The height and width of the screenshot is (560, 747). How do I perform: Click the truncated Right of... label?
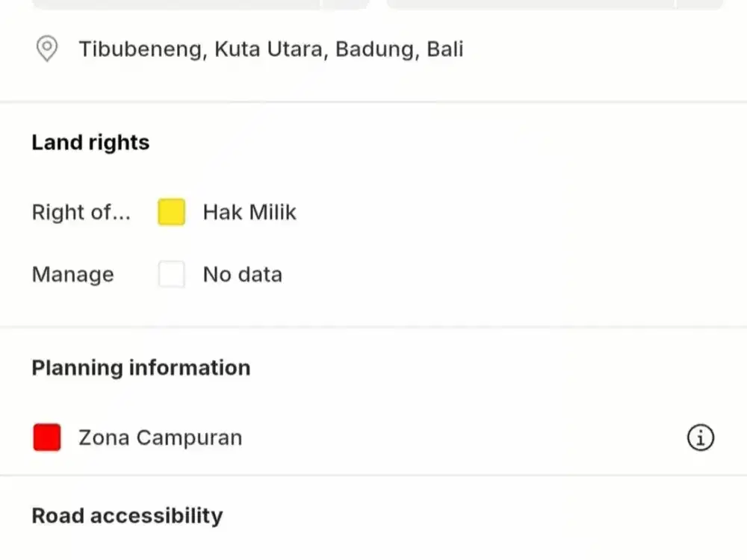81,212
